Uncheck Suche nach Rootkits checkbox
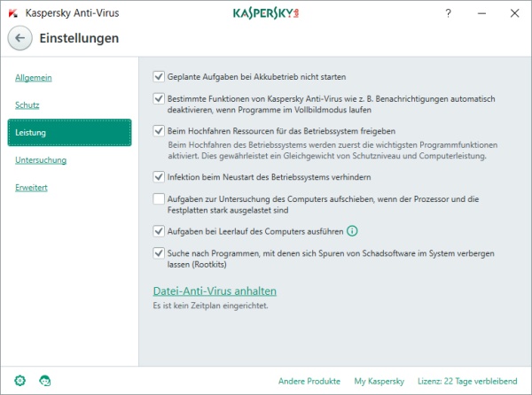Screen dimensions: 532x395 coord(159,253)
